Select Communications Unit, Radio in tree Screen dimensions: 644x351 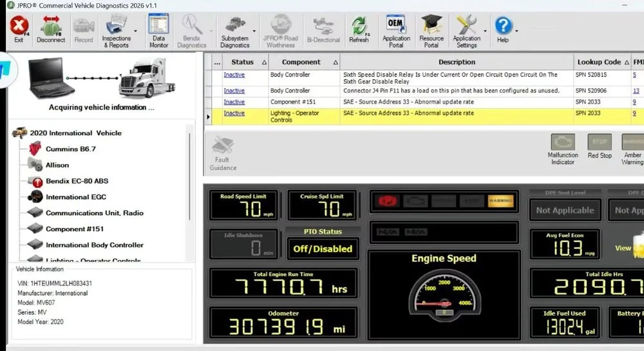[x=95, y=213]
